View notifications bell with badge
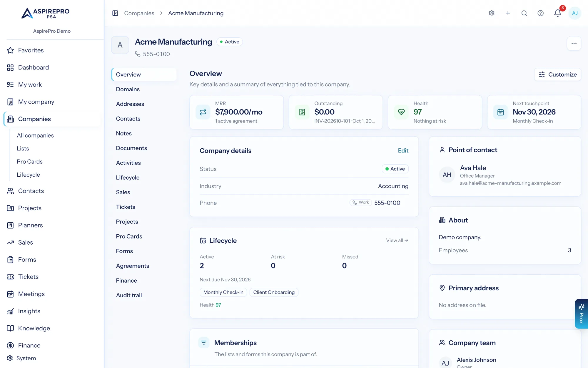 pyautogui.click(x=558, y=13)
